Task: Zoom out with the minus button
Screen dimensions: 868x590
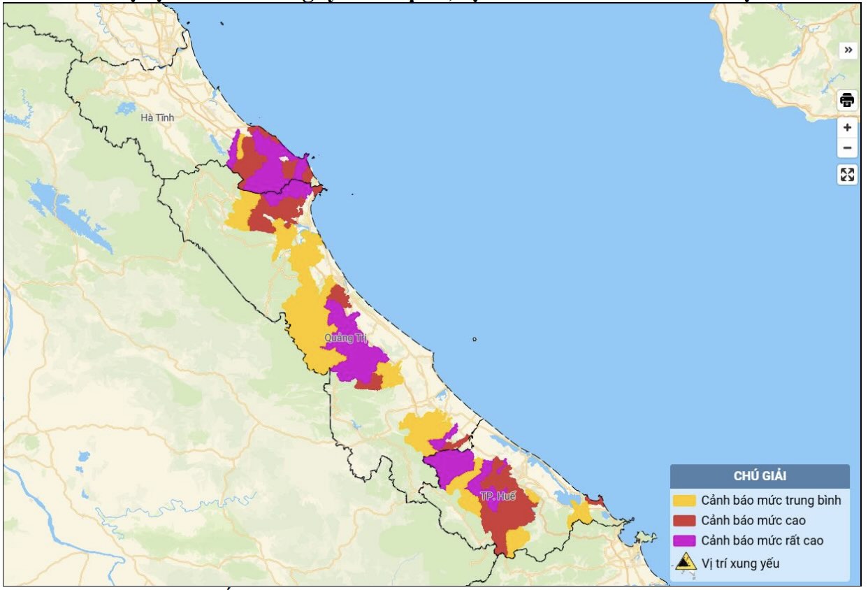Action: tap(848, 147)
